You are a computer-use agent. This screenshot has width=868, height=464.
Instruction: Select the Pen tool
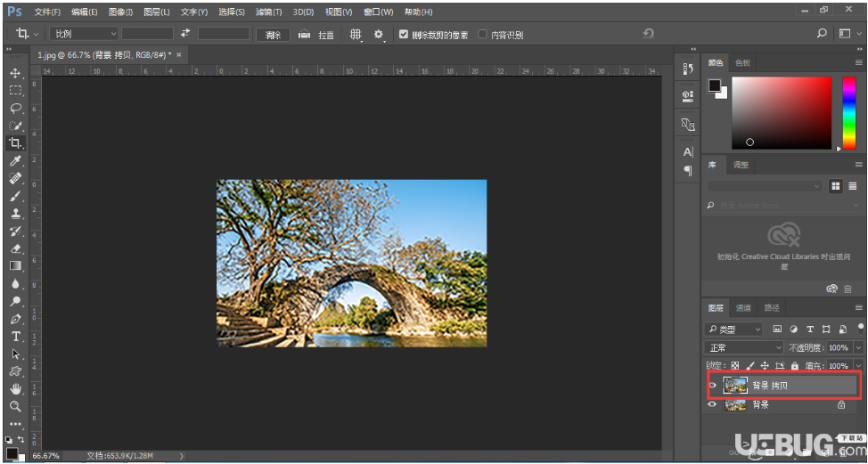tap(15, 319)
